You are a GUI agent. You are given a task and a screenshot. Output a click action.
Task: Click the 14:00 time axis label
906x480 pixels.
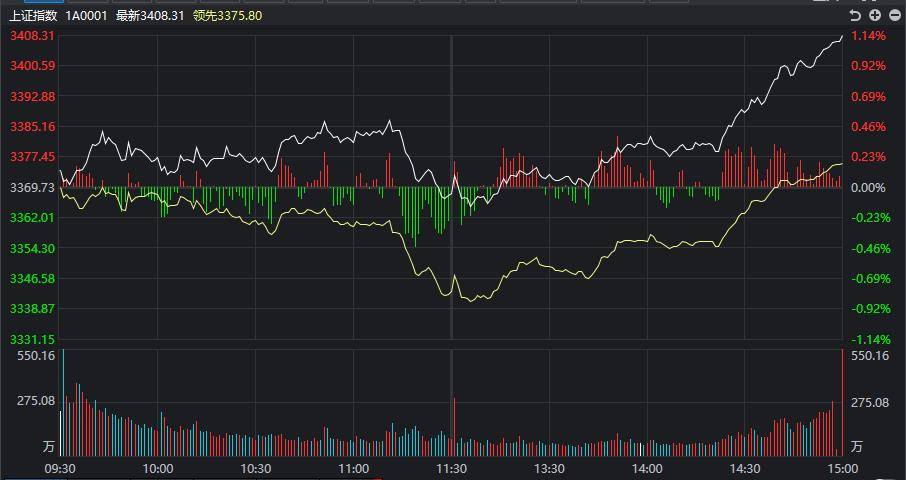[x=647, y=468]
